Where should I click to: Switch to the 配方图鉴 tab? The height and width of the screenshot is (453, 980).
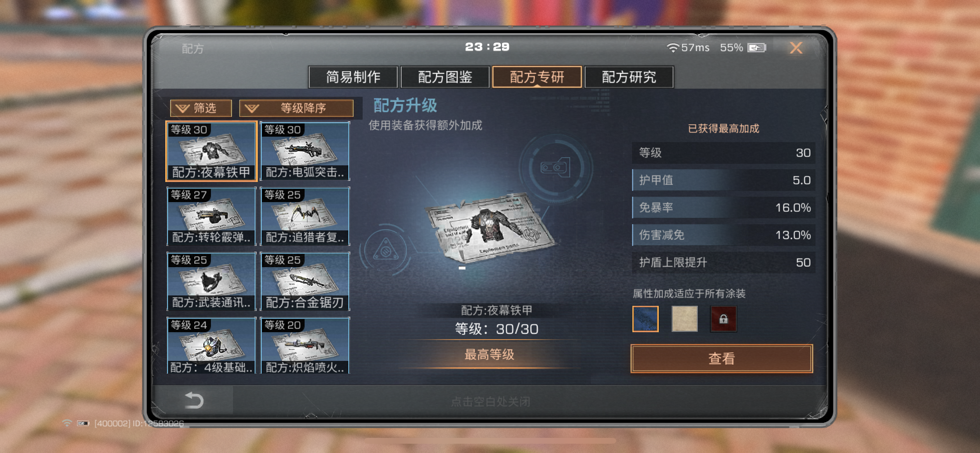[445, 77]
